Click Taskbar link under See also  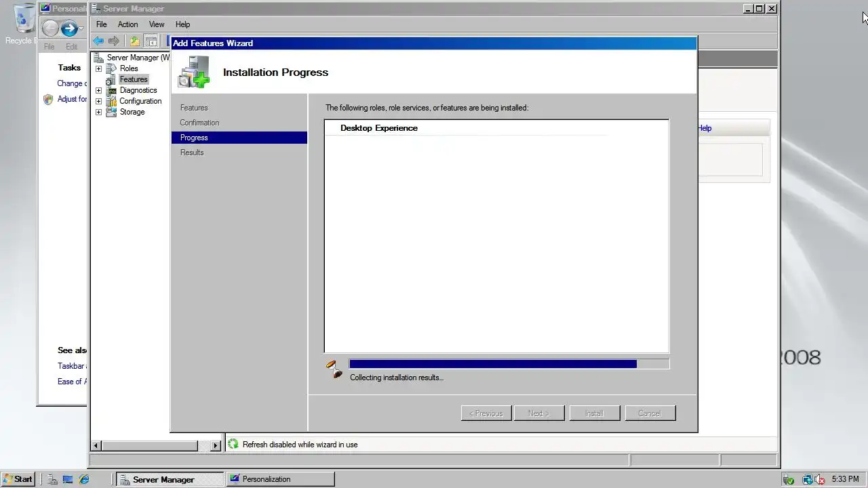point(72,366)
